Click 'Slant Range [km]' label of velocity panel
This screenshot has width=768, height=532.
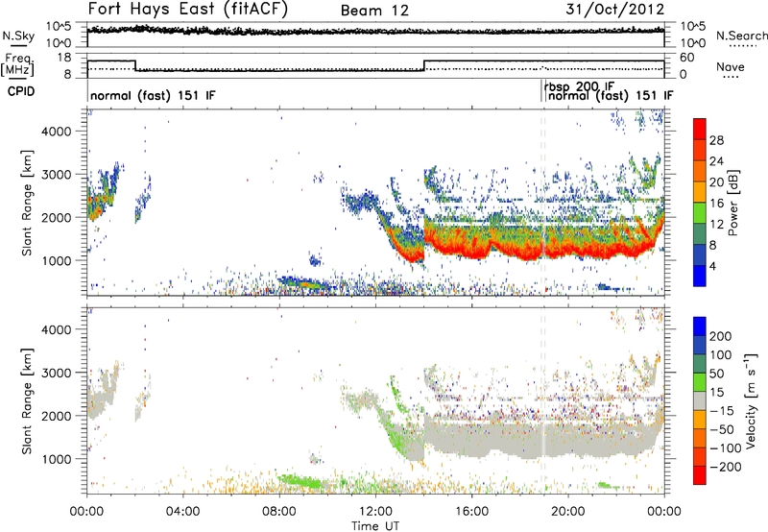pyautogui.click(x=27, y=401)
